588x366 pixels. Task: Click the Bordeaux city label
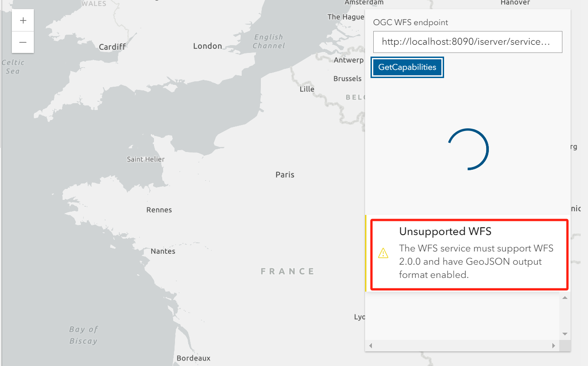coord(194,358)
